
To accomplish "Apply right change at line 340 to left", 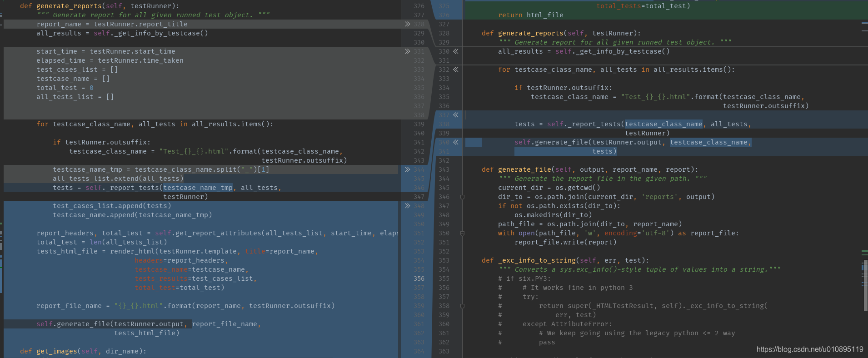I will point(455,142).
